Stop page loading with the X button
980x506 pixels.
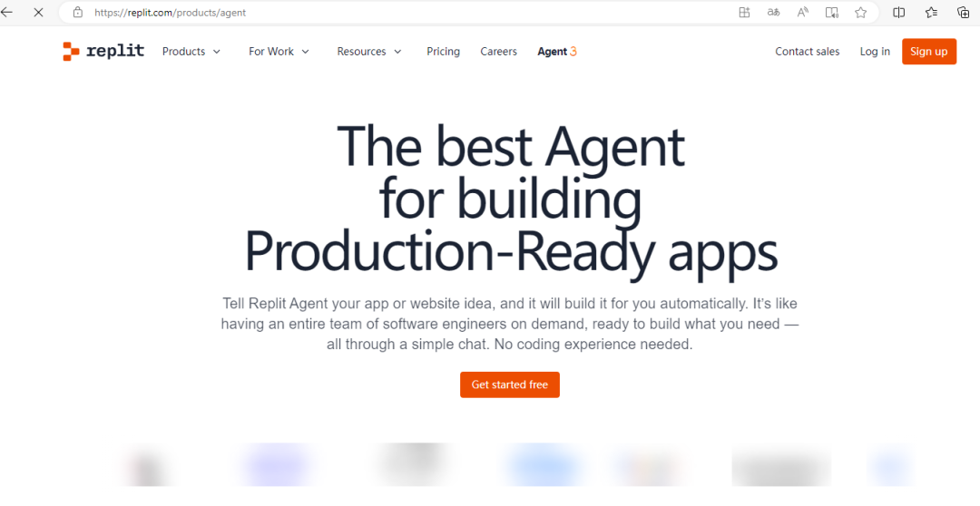coord(38,13)
